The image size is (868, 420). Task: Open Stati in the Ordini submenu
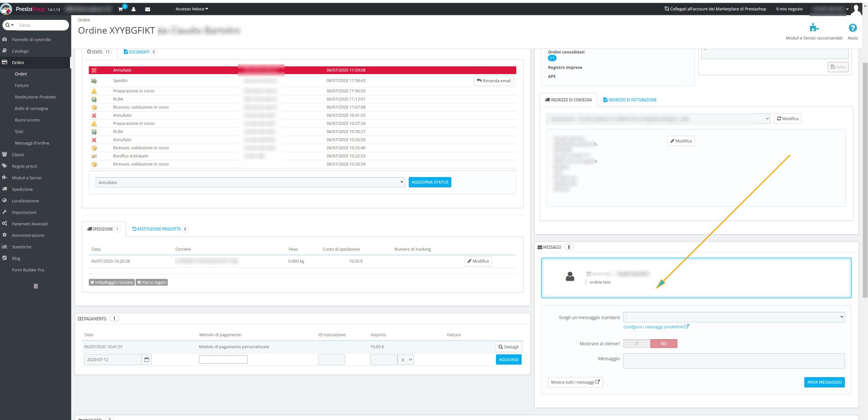pos(19,131)
